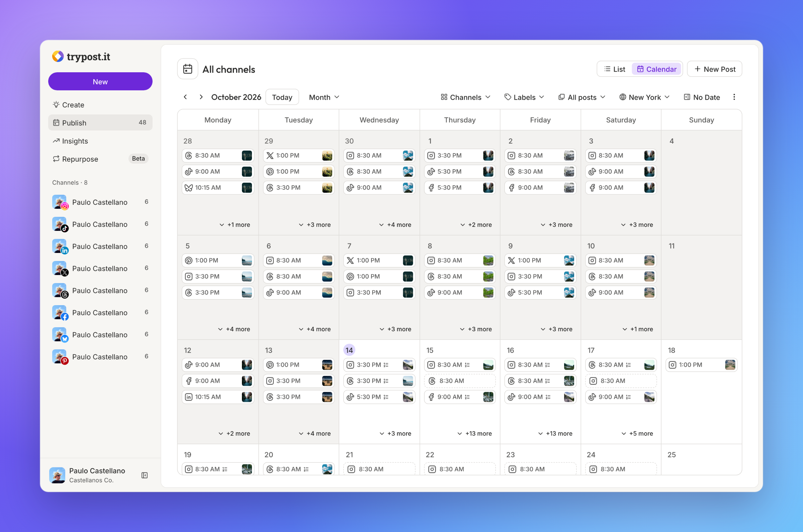Open Repurpose Beta in the sidebar
This screenshot has height=532, width=803.
[100, 159]
